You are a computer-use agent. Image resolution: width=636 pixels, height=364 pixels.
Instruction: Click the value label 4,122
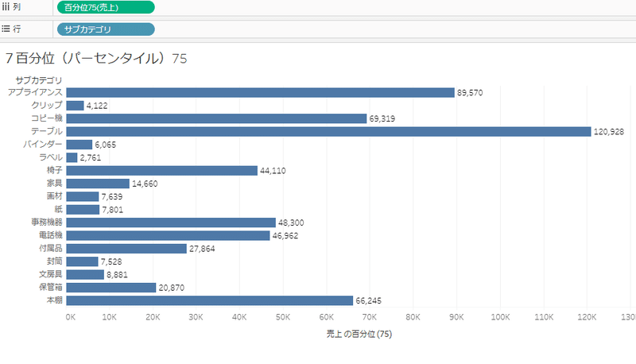point(97,106)
